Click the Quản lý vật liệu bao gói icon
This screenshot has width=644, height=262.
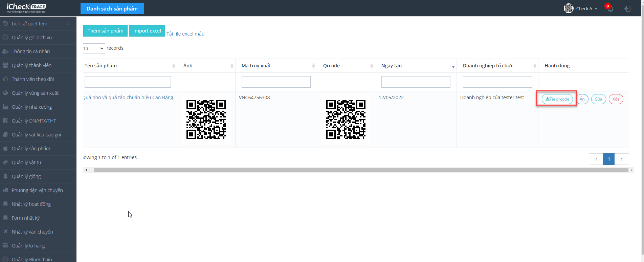tap(5, 134)
